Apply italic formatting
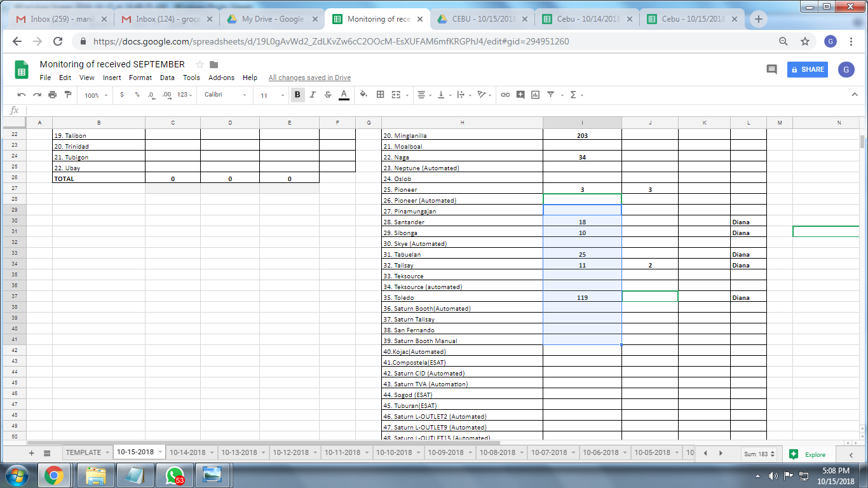The width and height of the screenshot is (868, 488). [x=313, y=95]
